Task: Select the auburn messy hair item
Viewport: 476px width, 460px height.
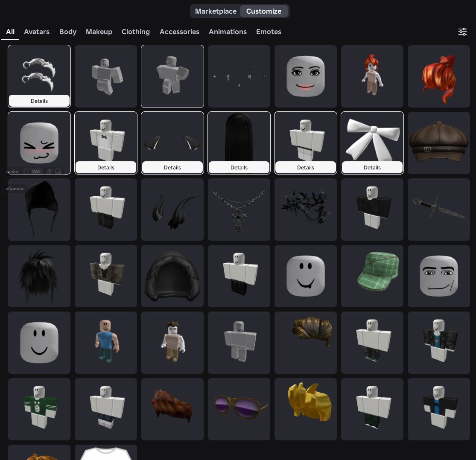Action: point(172,409)
